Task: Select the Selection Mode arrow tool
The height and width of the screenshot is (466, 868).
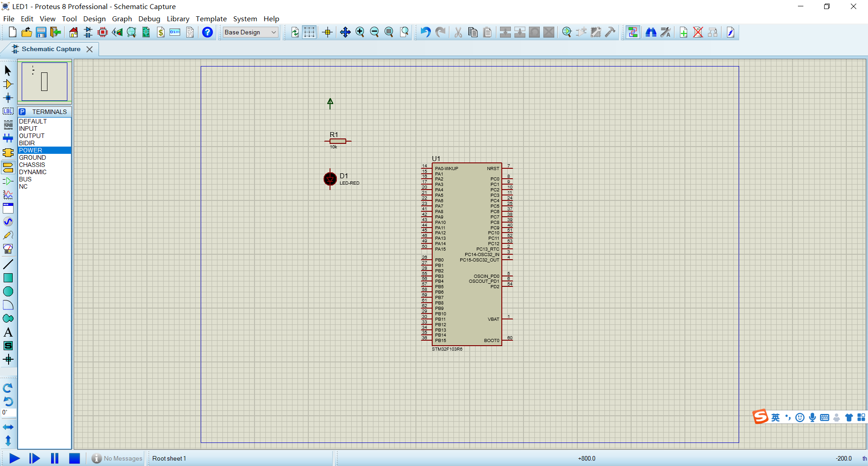Action: point(8,71)
